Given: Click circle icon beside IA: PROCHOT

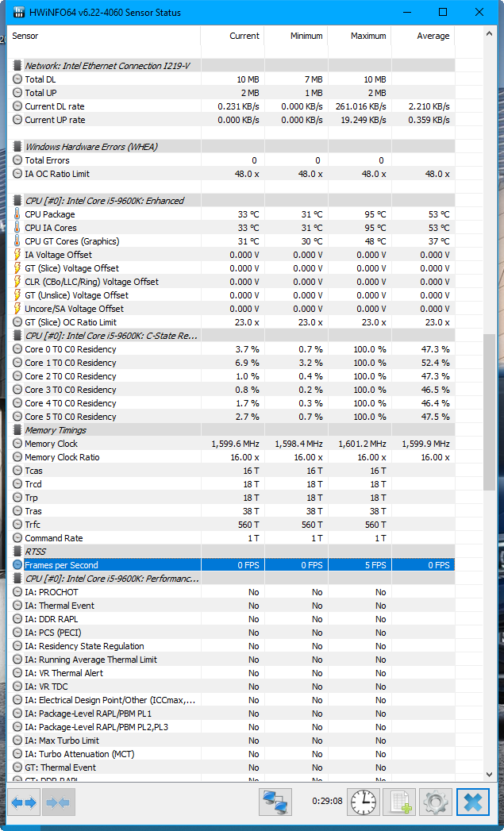Looking at the screenshot, I should (x=17, y=592).
